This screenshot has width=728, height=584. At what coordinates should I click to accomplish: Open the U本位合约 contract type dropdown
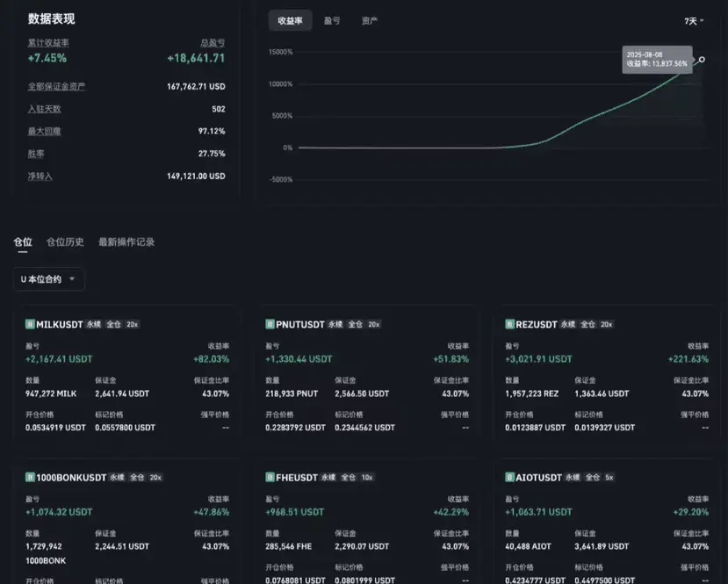[49, 279]
